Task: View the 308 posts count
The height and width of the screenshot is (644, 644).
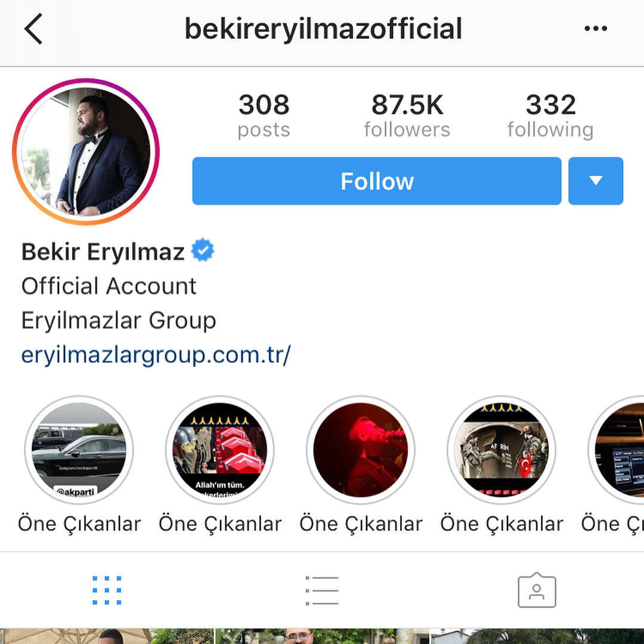Action: 264,116
